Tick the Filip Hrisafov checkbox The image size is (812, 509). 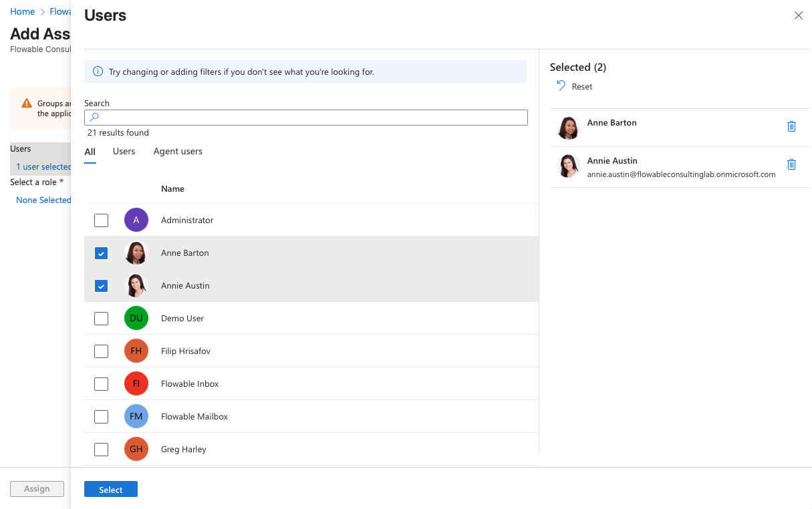101,351
